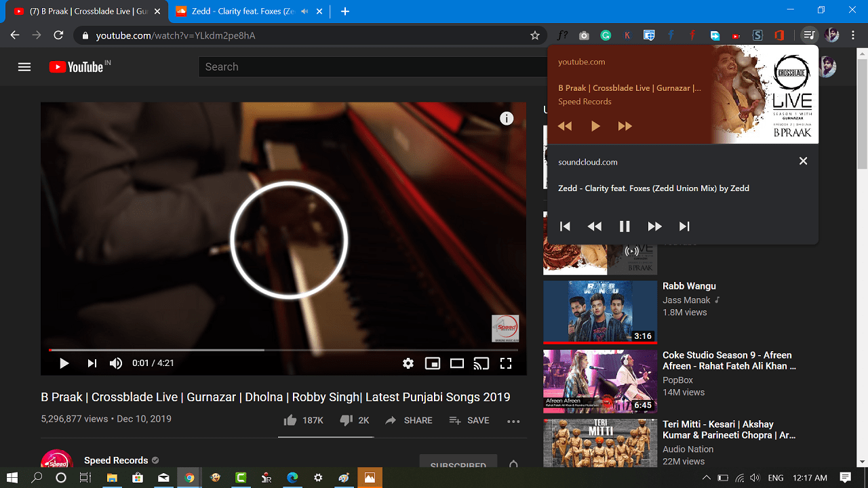
Task: Mute the video volume speaker icon
Action: point(116,363)
